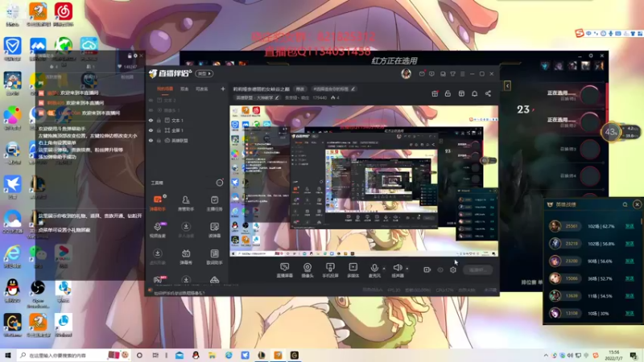Open the streamer avatar profile
The image size is (644, 362).
coord(406,73)
